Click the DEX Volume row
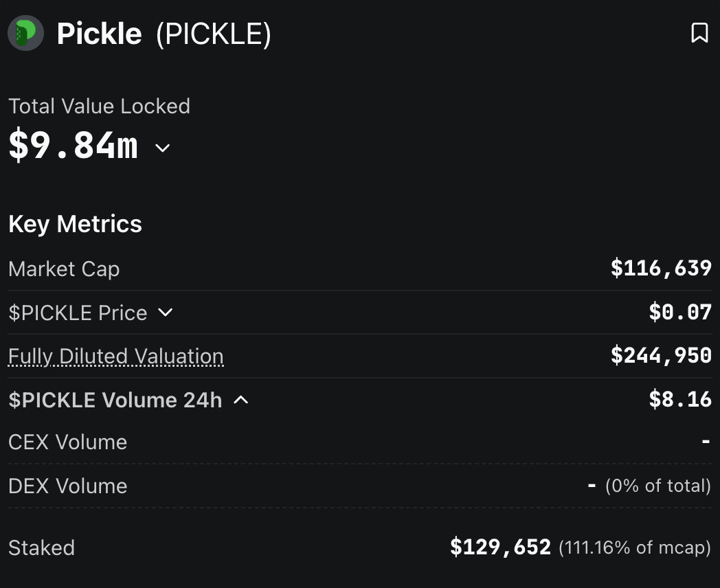720x588 pixels. (x=360, y=486)
